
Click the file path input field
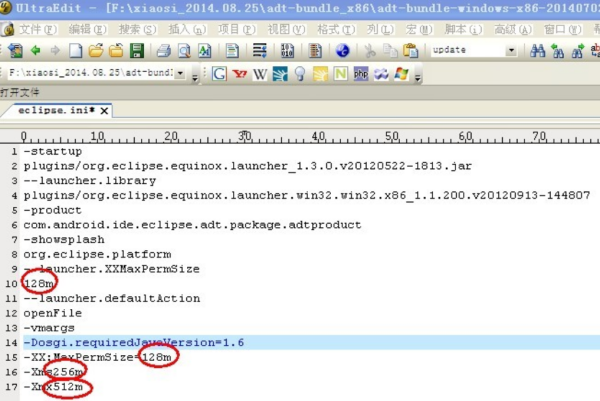click(x=90, y=73)
